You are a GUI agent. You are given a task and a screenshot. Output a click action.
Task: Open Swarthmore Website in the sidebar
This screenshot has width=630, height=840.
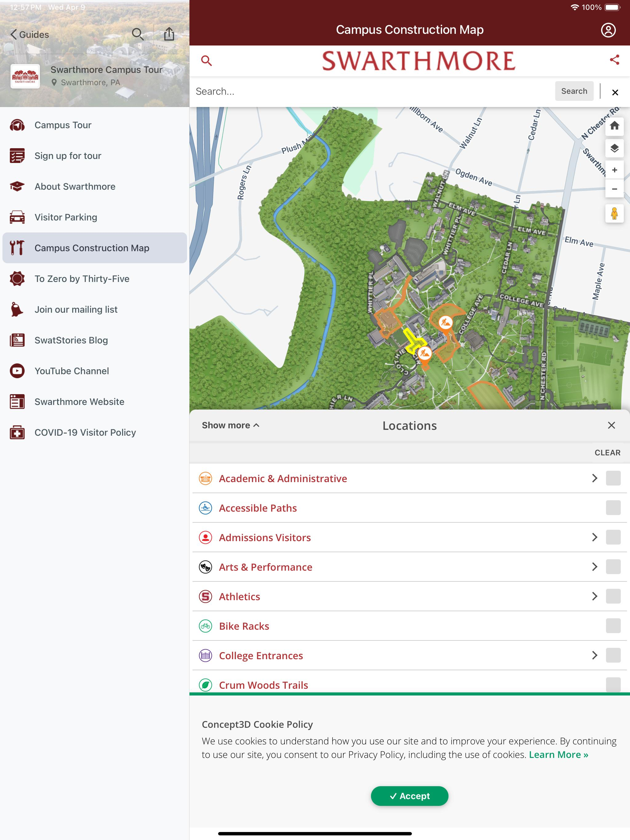[x=95, y=402]
